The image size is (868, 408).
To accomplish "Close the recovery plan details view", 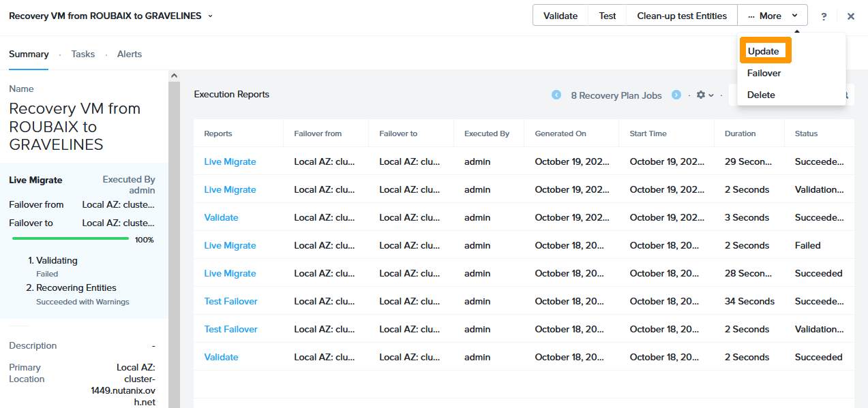I will coord(851,15).
